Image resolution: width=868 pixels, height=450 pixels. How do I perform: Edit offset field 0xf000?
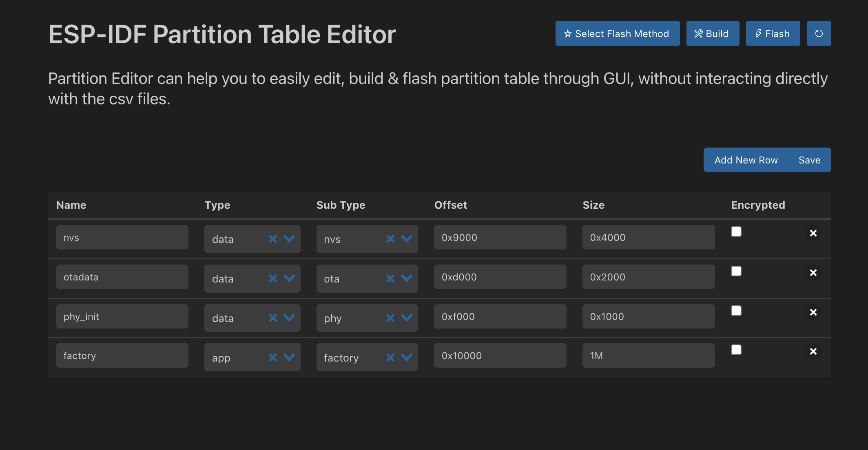tap(500, 316)
